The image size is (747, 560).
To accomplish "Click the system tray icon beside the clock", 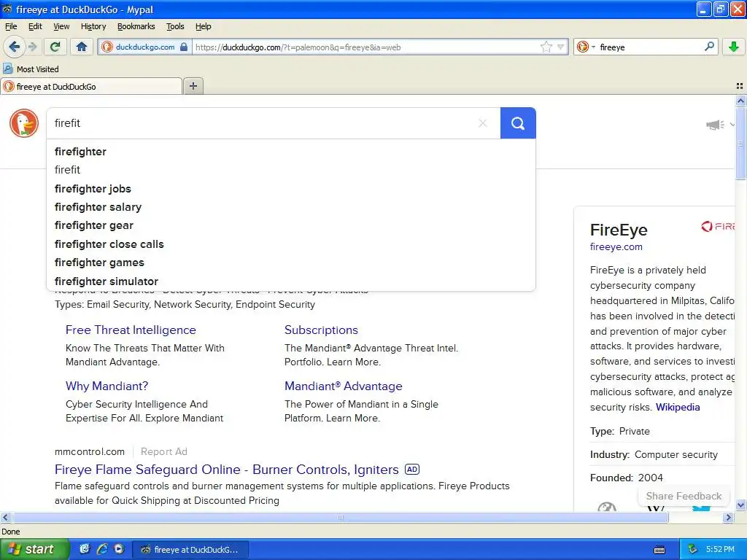I will point(692,550).
